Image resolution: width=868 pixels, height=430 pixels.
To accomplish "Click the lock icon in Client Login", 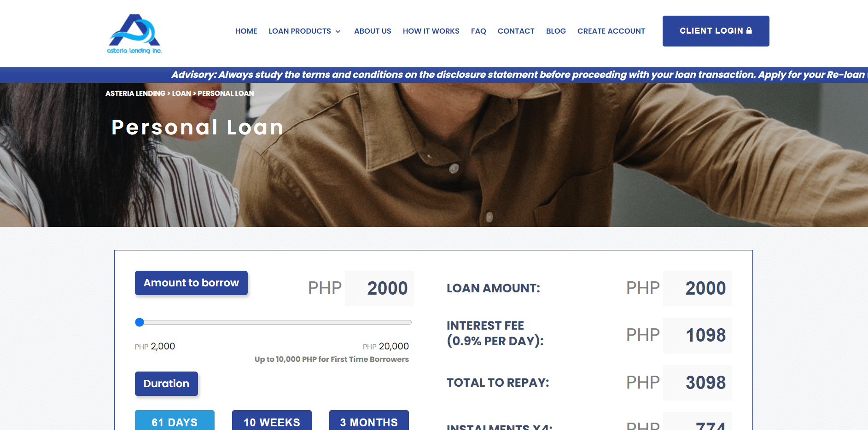I will (x=749, y=30).
